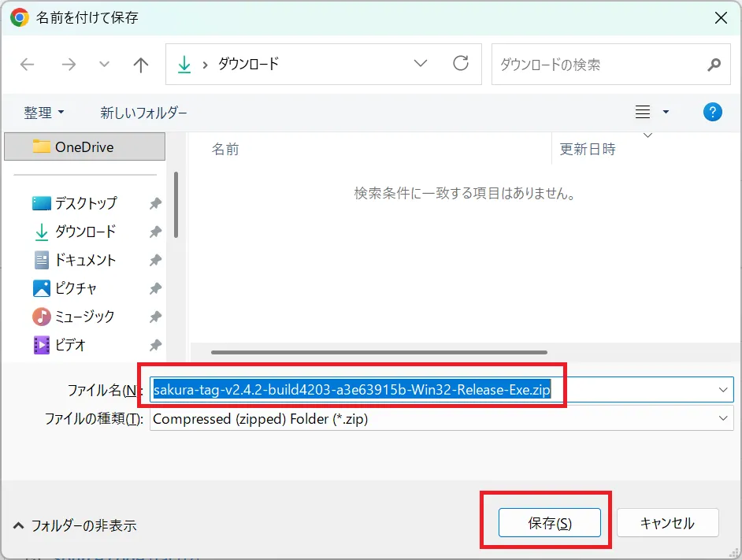Image resolution: width=742 pixels, height=560 pixels.
Task: Open help with the blue question icon
Action: point(712,112)
